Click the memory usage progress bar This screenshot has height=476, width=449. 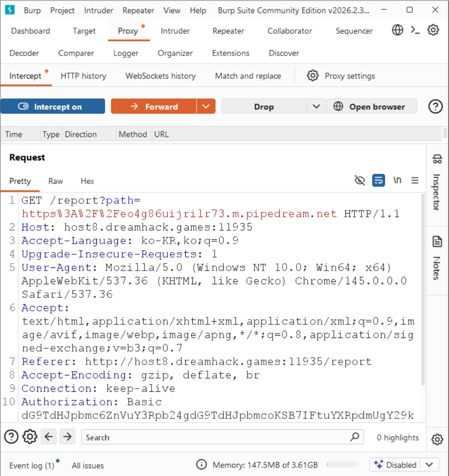pyautogui.click(x=342, y=464)
